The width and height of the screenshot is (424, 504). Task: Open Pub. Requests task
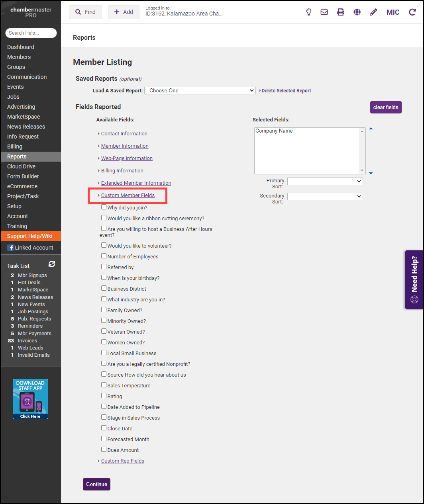tap(34, 319)
